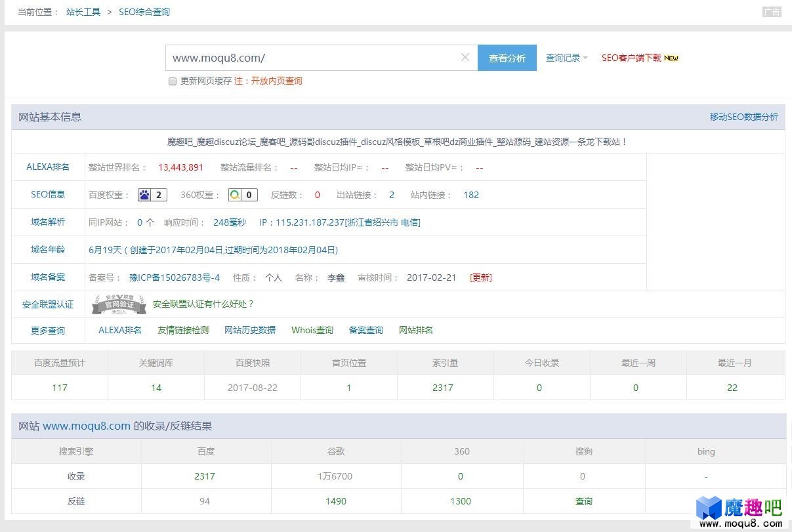Click the 域名年龄 row label
The width and height of the screenshot is (792, 532).
pos(48,249)
